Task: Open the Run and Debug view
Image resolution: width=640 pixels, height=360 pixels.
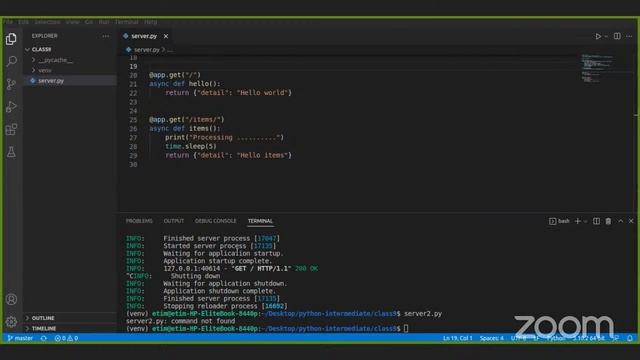Action: pos(11,107)
